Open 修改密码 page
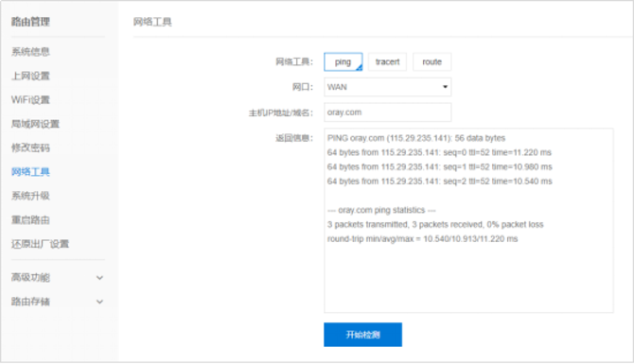 pyautogui.click(x=30, y=147)
